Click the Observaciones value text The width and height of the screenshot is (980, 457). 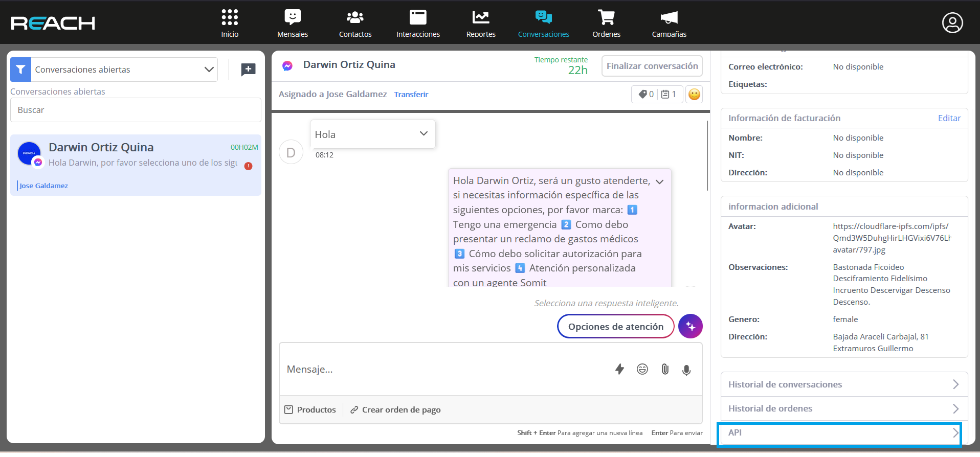(x=892, y=284)
